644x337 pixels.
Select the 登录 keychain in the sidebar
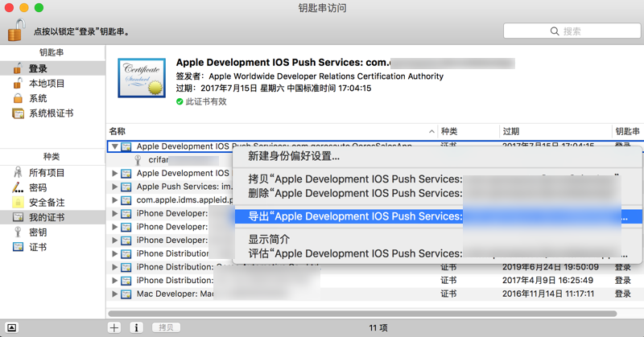coord(52,68)
